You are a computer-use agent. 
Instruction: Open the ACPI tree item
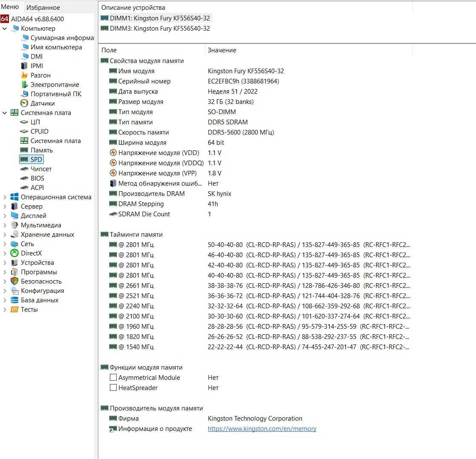(37, 188)
